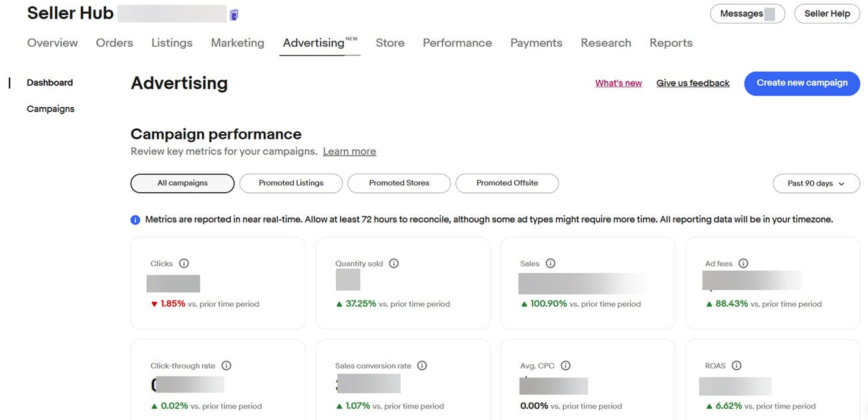Open the ROAS info icon

coord(736,366)
